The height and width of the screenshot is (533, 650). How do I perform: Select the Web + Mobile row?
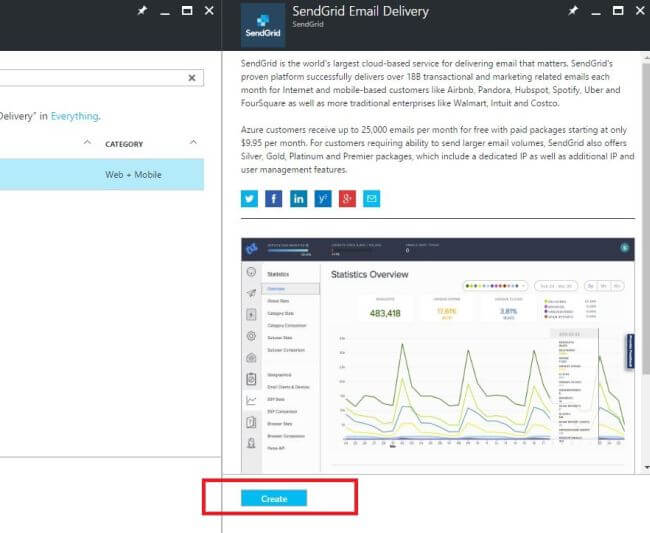(x=102, y=174)
